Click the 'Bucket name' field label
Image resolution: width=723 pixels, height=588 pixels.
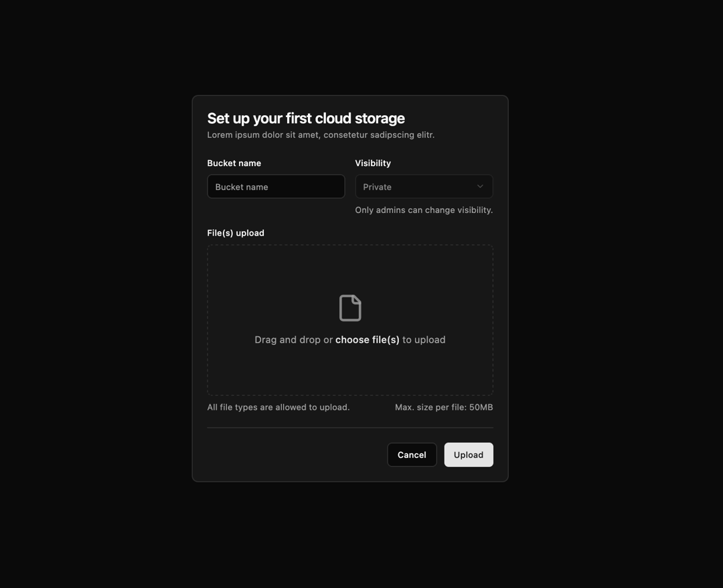click(x=234, y=163)
